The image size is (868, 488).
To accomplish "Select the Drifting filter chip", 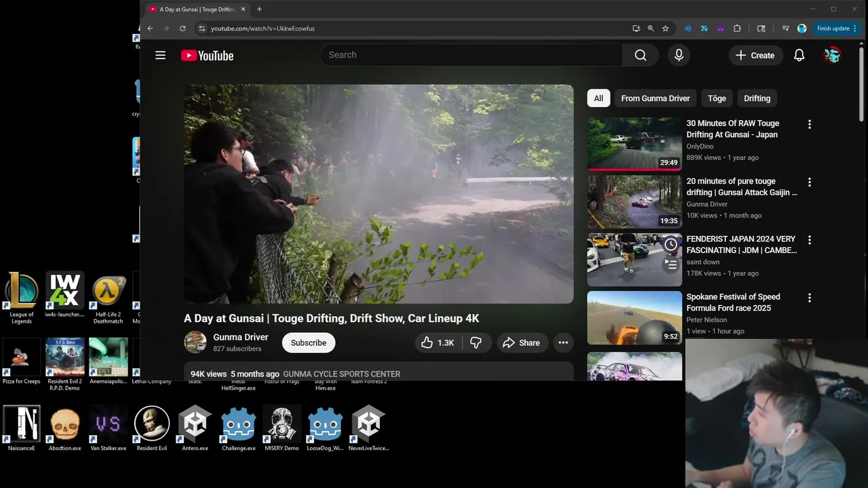I will (x=757, y=98).
